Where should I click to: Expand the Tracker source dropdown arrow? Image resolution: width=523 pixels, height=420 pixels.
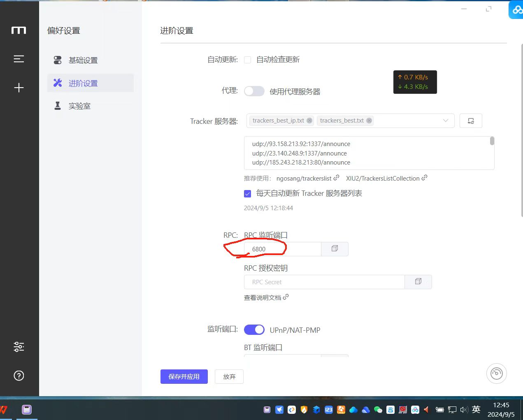[445, 121]
